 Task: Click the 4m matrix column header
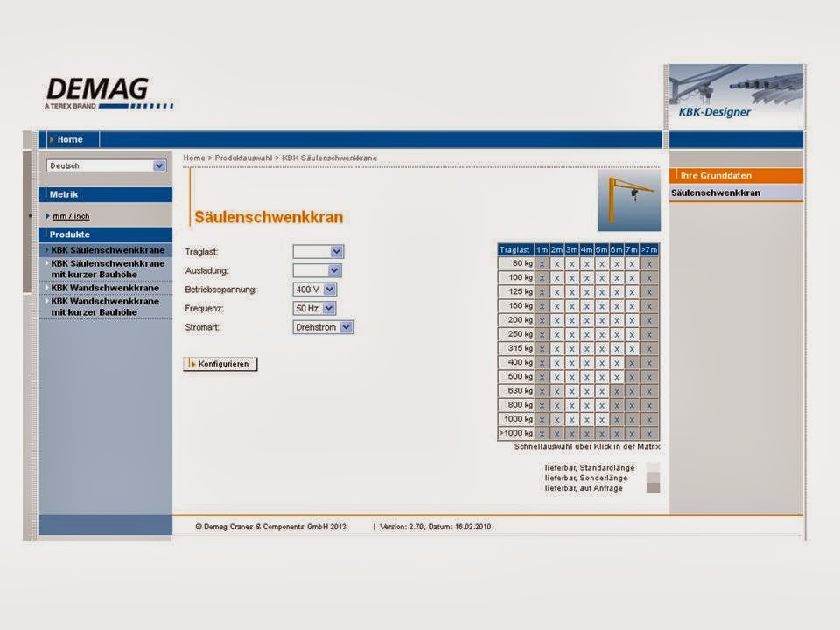(586, 249)
